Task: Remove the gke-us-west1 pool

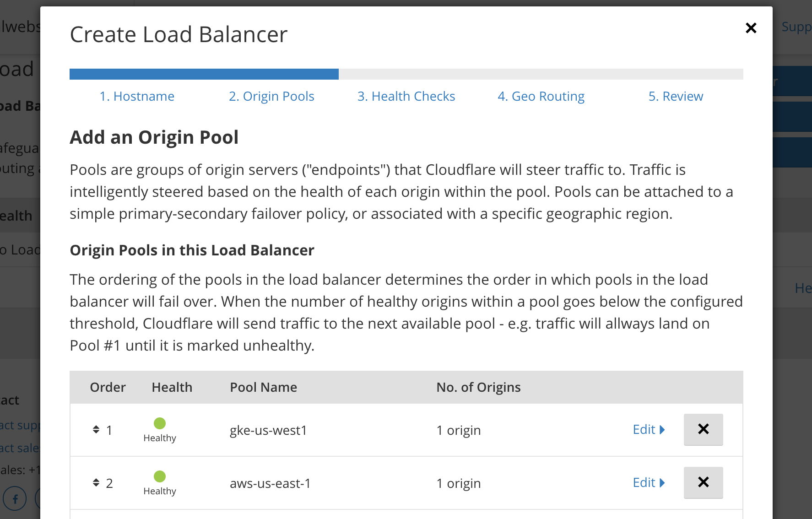Action: click(x=703, y=429)
